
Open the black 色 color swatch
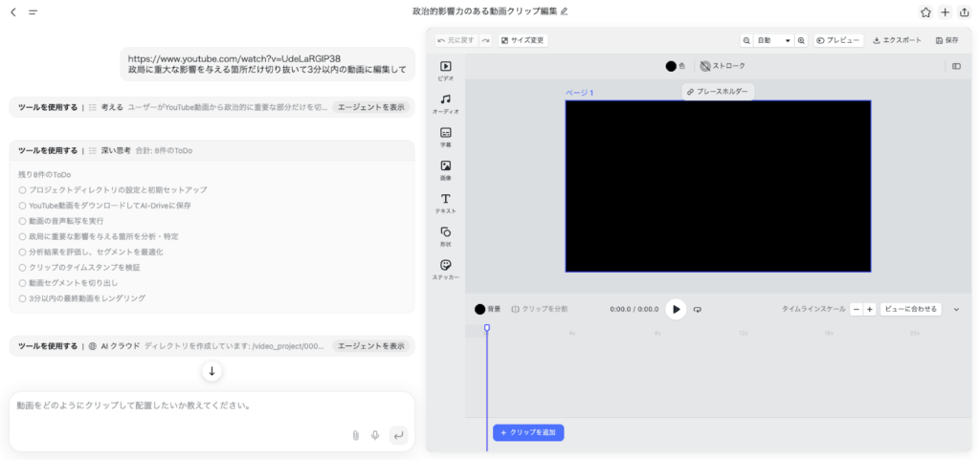click(x=671, y=66)
